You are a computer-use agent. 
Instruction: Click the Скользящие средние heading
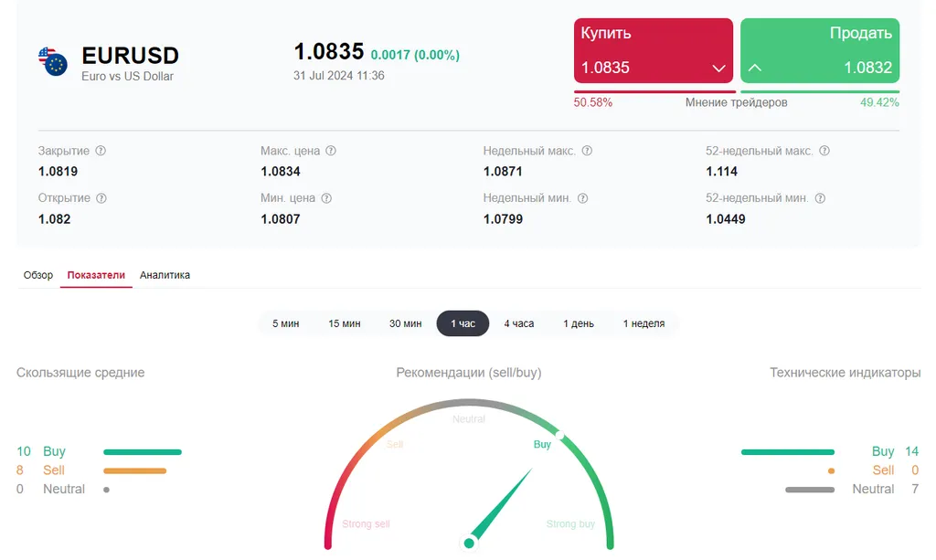(x=80, y=373)
